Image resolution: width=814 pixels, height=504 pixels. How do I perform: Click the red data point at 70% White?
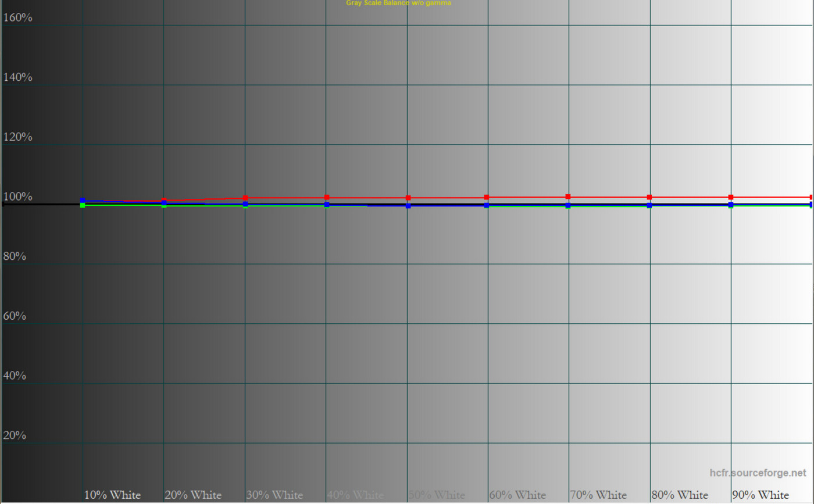pyautogui.click(x=568, y=196)
